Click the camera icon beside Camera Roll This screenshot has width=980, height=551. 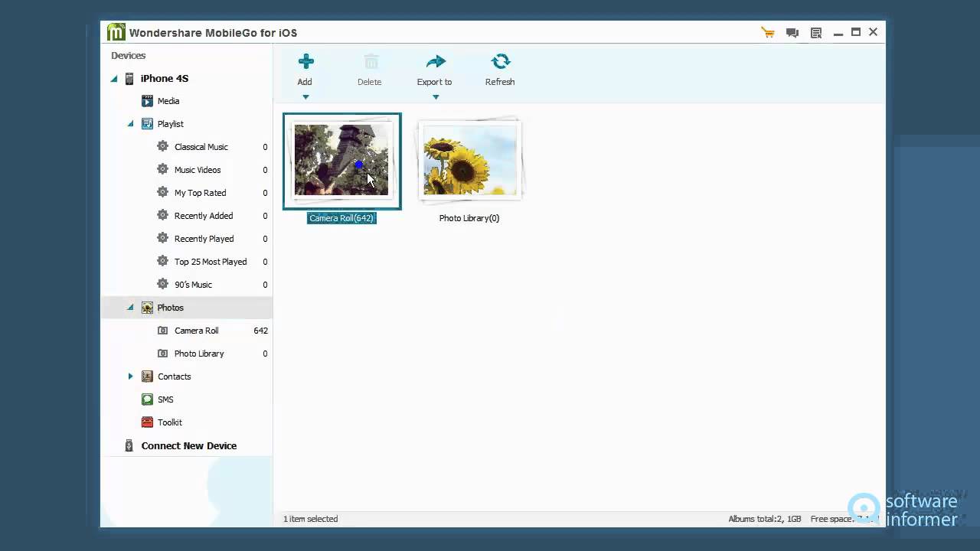tap(162, 331)
